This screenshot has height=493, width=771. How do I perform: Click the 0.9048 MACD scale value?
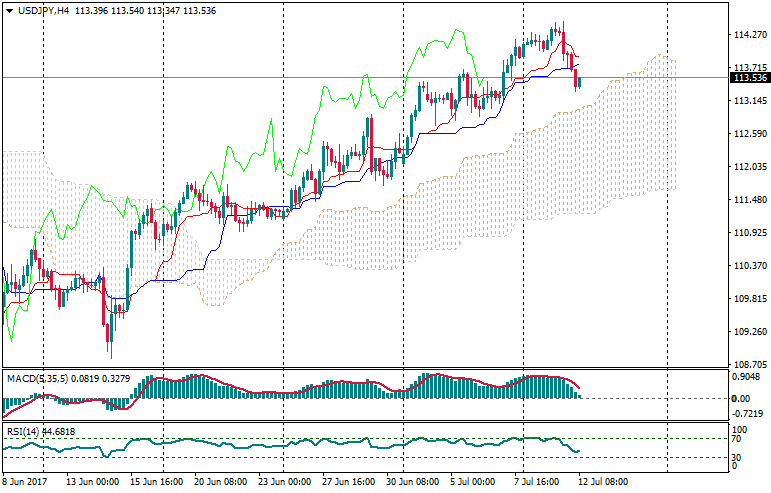(x=745, y=378)
